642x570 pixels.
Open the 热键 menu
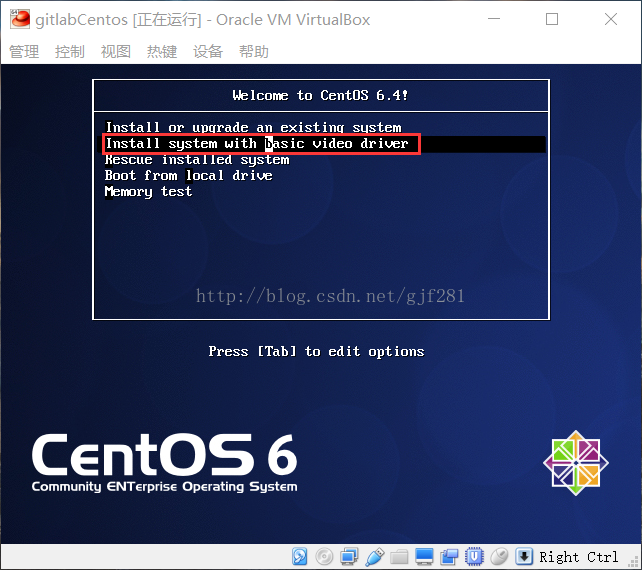pos(162,52)
